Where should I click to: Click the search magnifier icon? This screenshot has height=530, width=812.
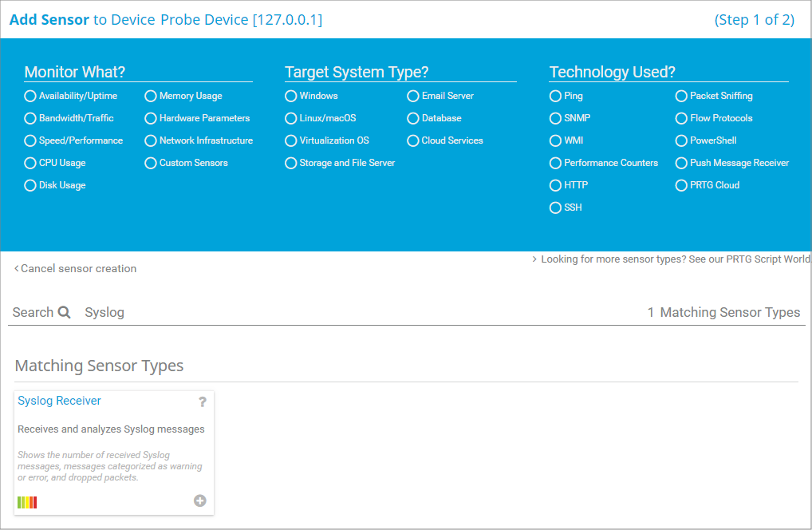65,313
